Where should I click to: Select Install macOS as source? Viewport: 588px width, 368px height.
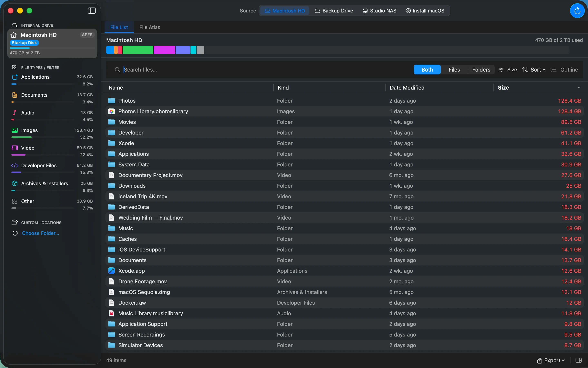[x=425, y=11]
